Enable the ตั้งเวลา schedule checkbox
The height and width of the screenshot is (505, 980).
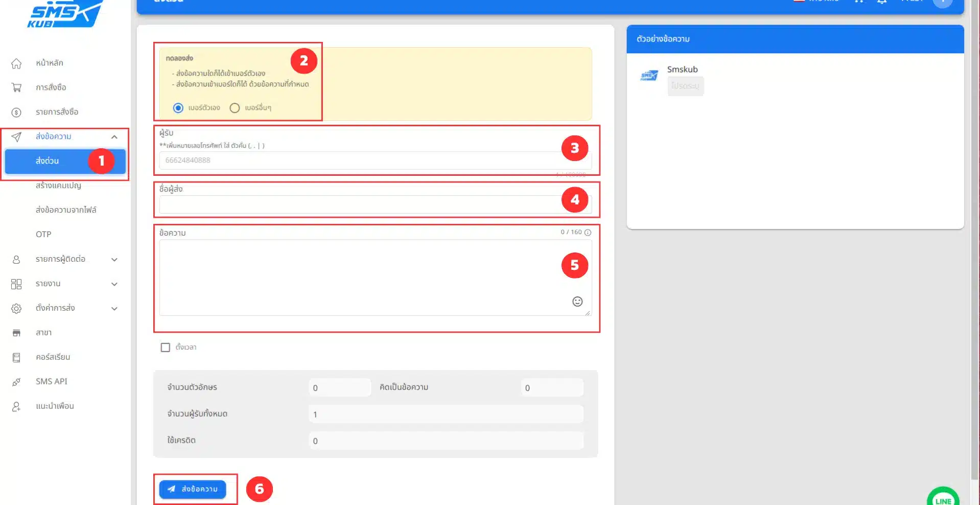coord(166,348)
